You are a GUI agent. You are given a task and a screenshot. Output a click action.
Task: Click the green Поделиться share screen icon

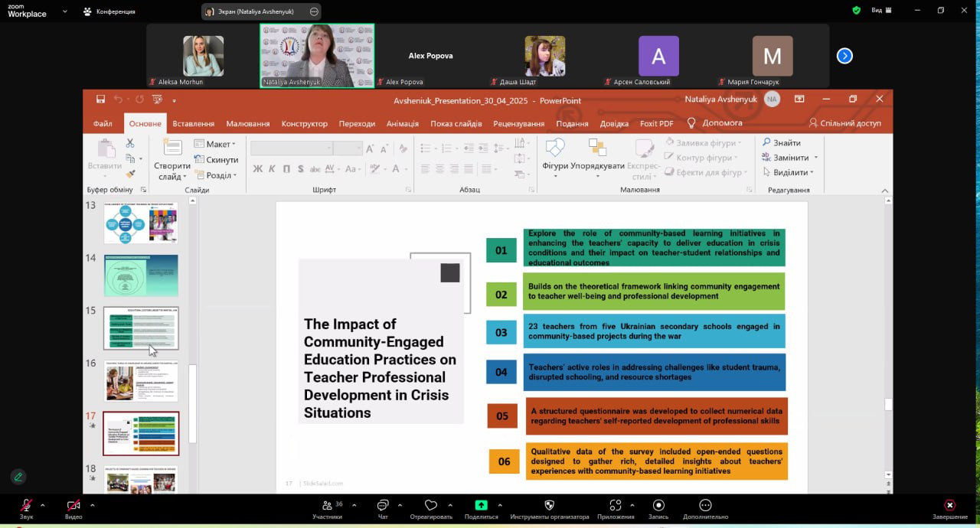481,505
